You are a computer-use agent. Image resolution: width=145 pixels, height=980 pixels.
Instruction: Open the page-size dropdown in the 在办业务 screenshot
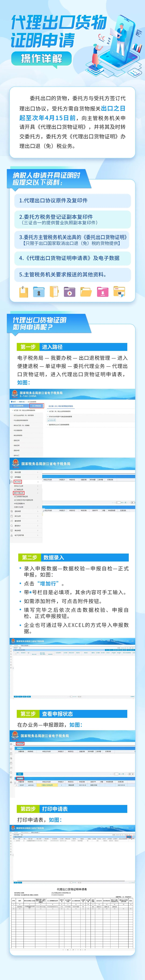(131, 774)
